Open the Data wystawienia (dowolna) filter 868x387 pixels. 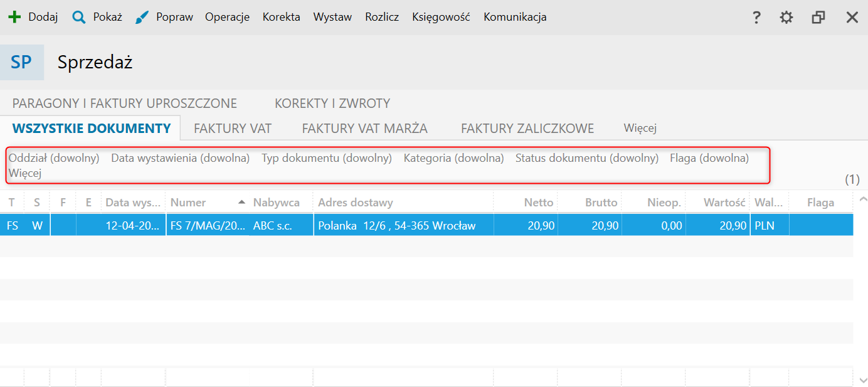point(181,158)
